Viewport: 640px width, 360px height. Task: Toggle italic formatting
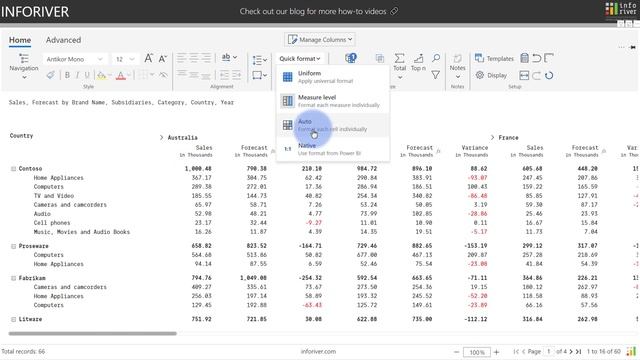[x=77, y=75]
